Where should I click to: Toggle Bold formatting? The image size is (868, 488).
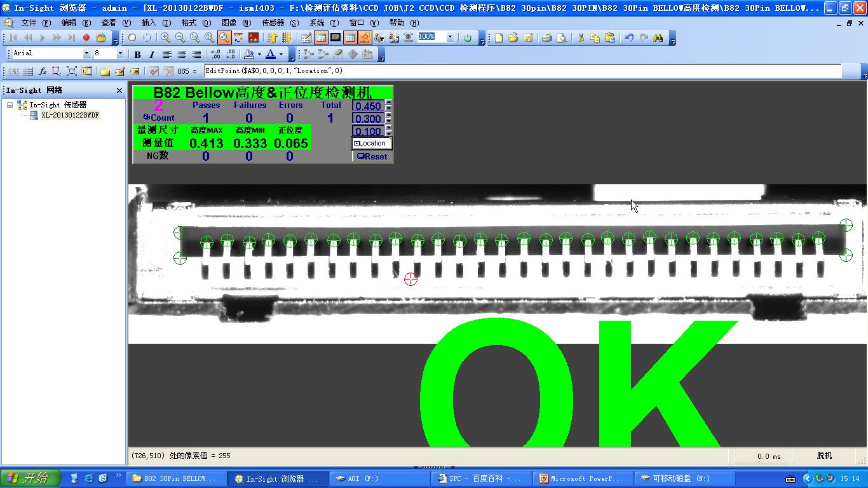pos(137,54)
